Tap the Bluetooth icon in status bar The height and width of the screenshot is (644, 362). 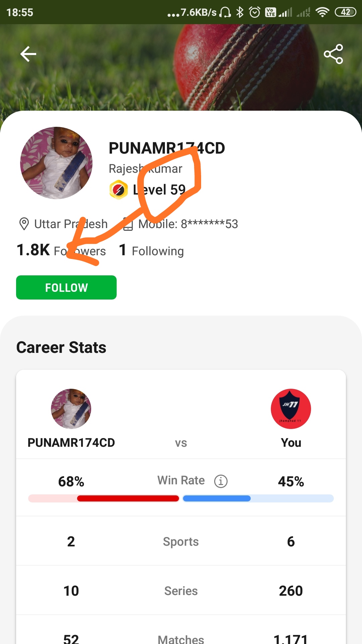coord(240,12)
